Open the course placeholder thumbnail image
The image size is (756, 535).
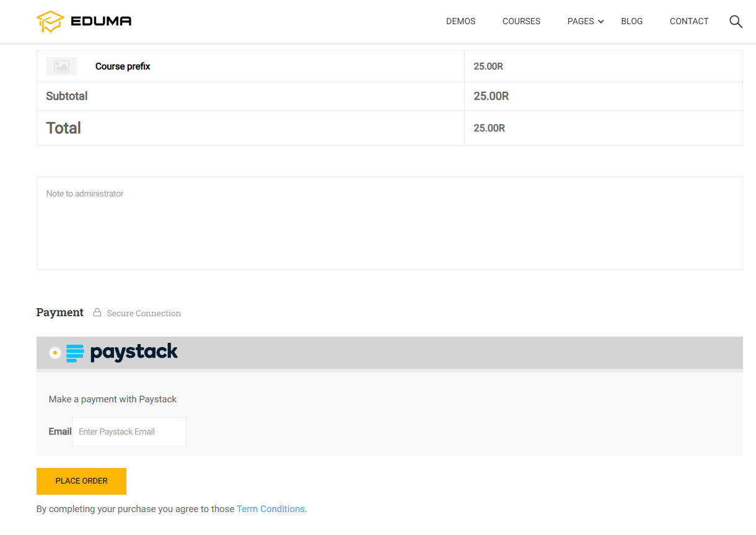point(61,66)
